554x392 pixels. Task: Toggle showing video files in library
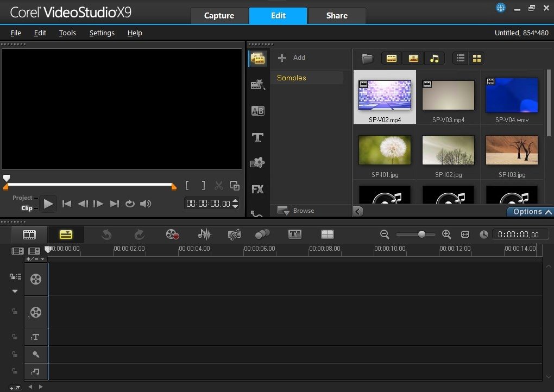click(x=391, y=58)
